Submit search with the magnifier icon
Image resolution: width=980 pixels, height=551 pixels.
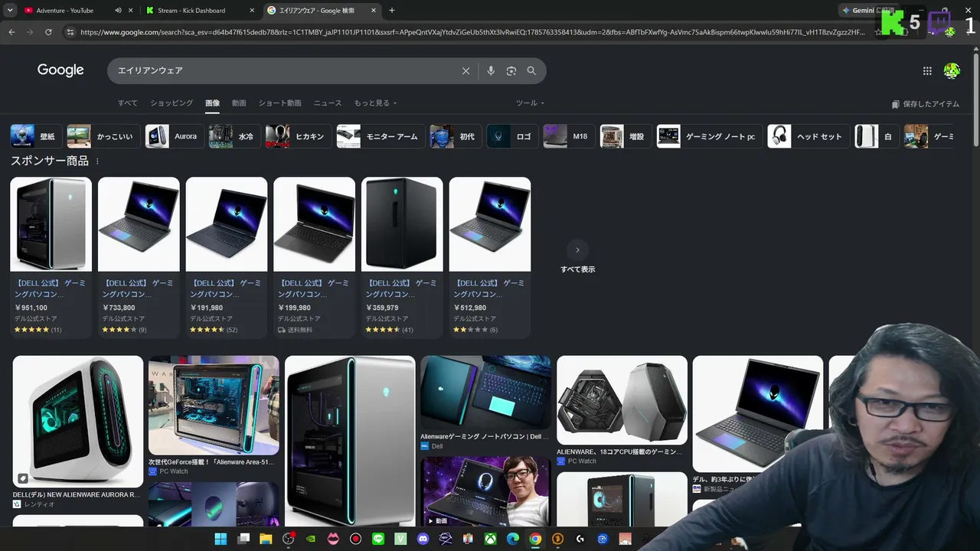pos(531,70)
